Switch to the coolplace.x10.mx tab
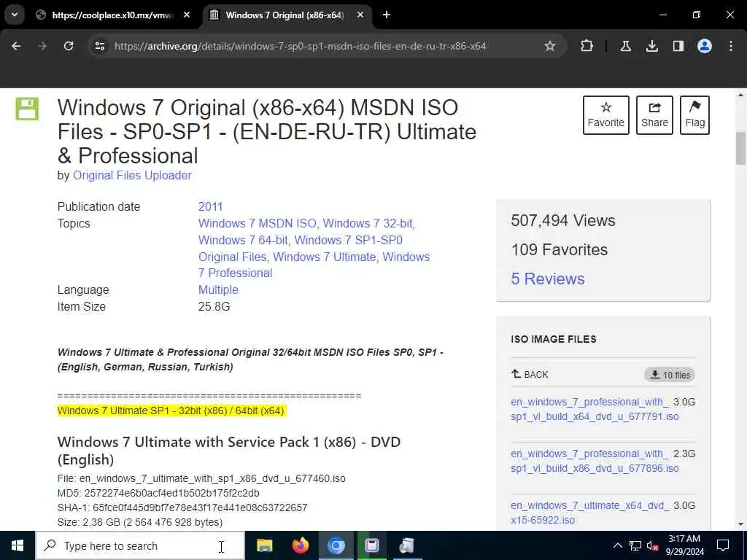Viewport: 747px width, 560px height. 112,15
